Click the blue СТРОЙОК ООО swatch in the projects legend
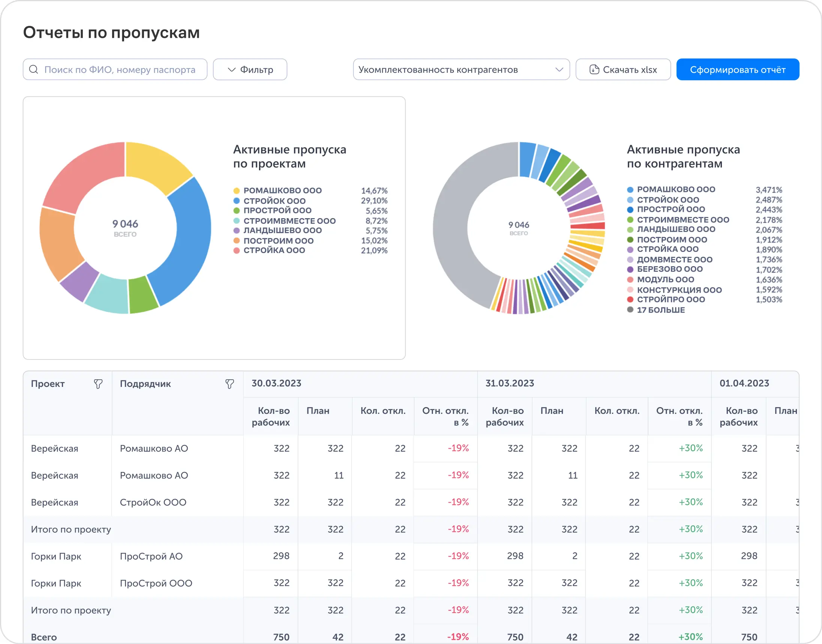 [237, 201]
